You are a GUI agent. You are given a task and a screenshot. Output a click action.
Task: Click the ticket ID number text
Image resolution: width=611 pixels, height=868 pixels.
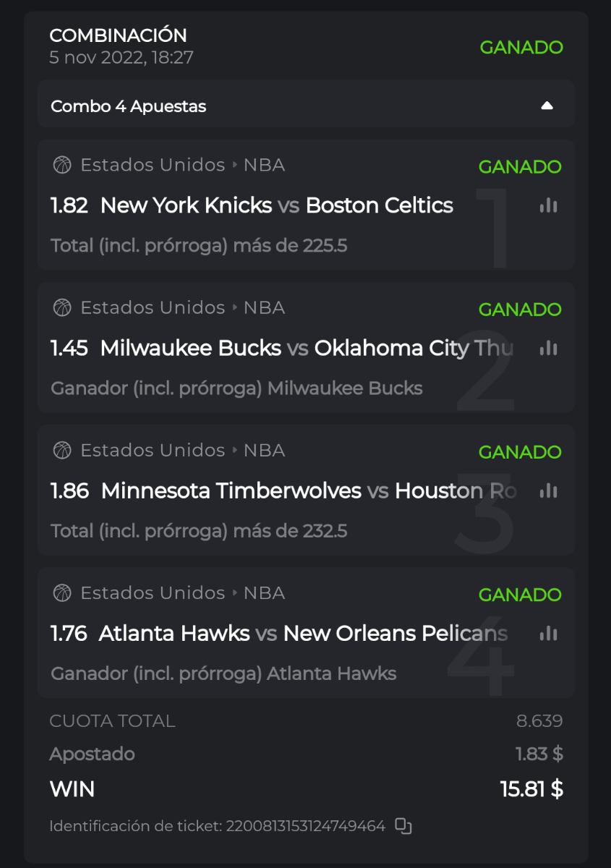[306, 826]
